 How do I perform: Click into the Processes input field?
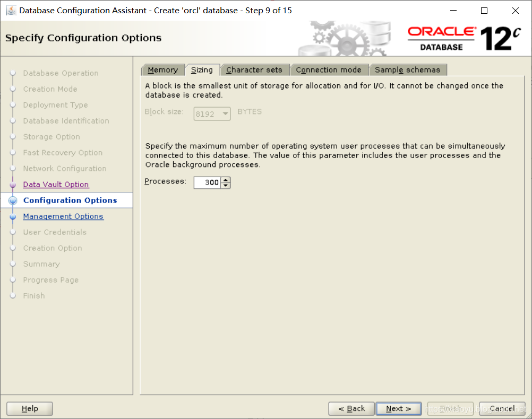click(x=207, y=182)
